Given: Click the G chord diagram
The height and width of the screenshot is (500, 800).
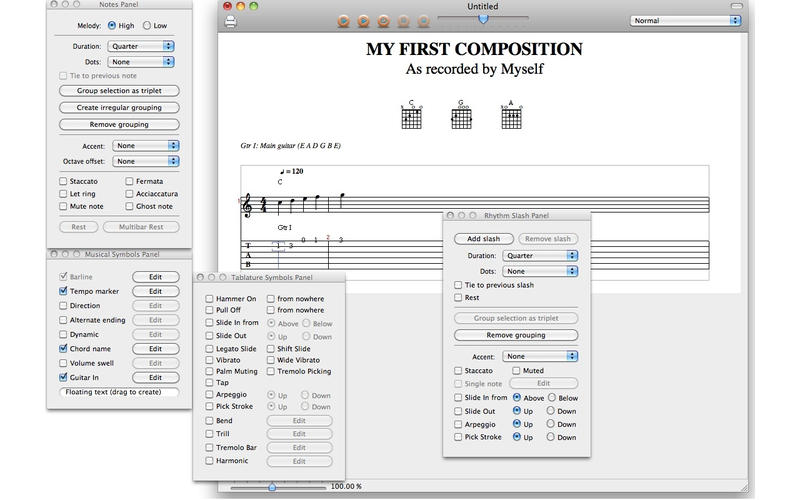Looking at the screenshot, I should (461, 115).
